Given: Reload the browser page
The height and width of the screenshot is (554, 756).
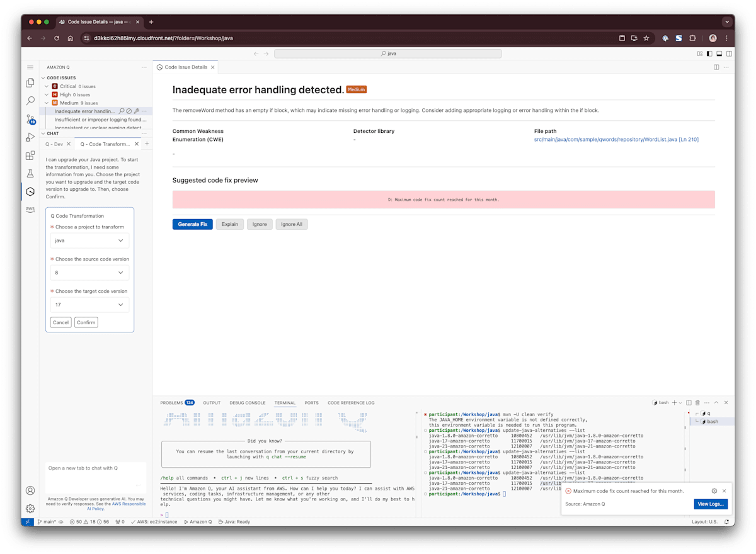Looking at the screenshot, I should pyautogui.click(x=57, y=38).
